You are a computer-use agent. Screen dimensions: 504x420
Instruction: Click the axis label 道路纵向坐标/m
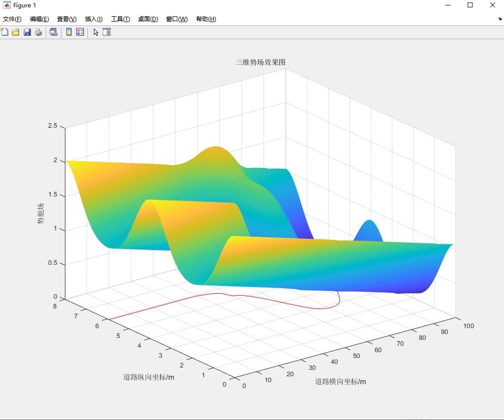[148, 377]
